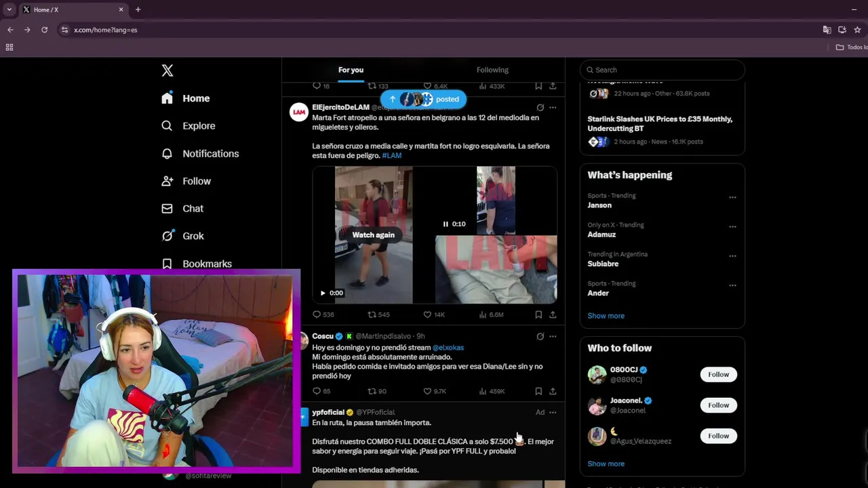Switch to the Following tab

(492, 70)
